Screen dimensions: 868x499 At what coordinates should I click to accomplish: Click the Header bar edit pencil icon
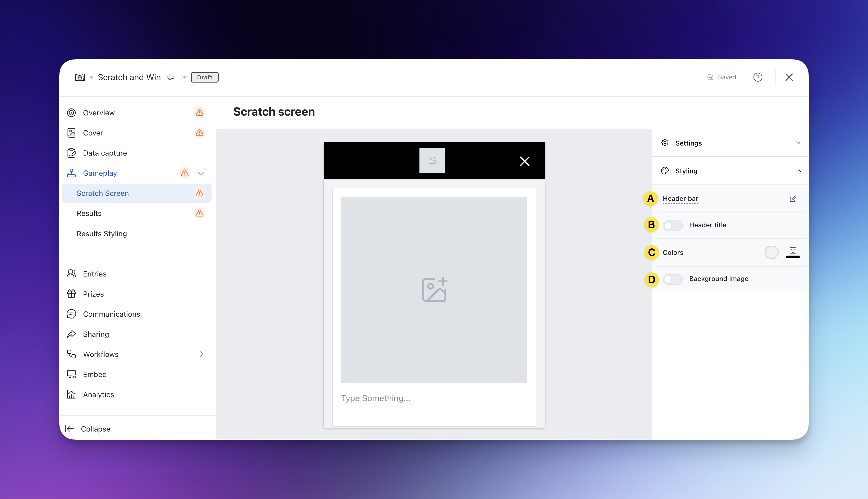(x=793, y=199)
